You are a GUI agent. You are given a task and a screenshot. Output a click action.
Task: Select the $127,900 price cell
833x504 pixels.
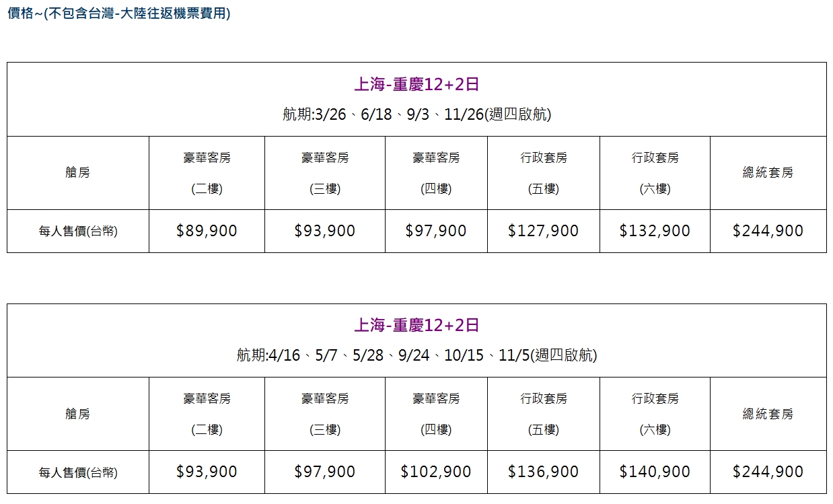[x=543, y=231]
